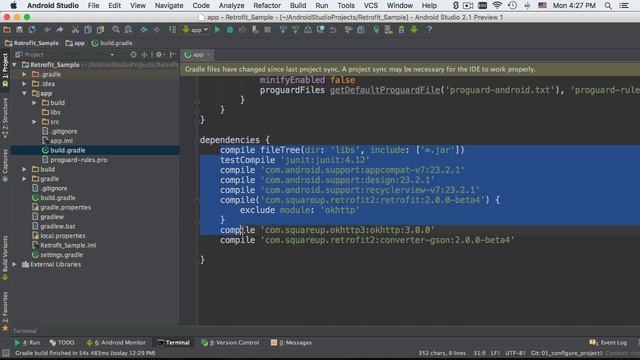The width and height of the screenshot is (640, 360).
Task: Click build.gradle breadcrumb in navigation bar
Action: click(112, 43)
